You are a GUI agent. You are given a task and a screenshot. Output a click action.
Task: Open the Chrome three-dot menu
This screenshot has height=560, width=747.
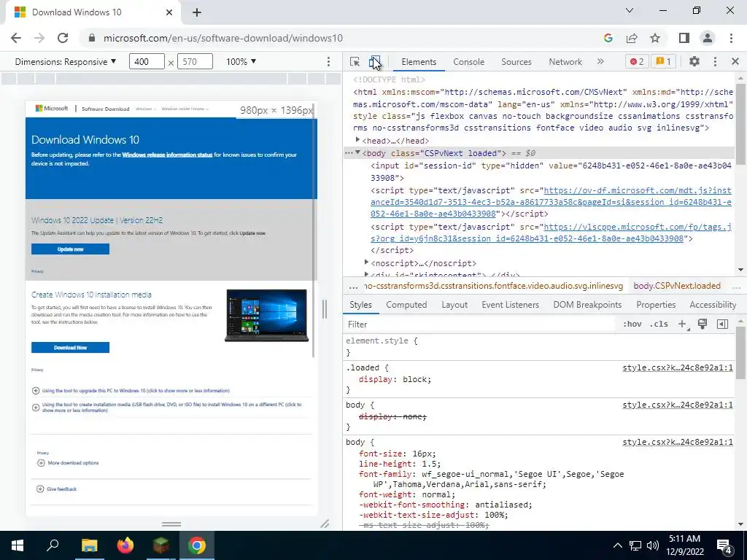(x=731, y=38)
